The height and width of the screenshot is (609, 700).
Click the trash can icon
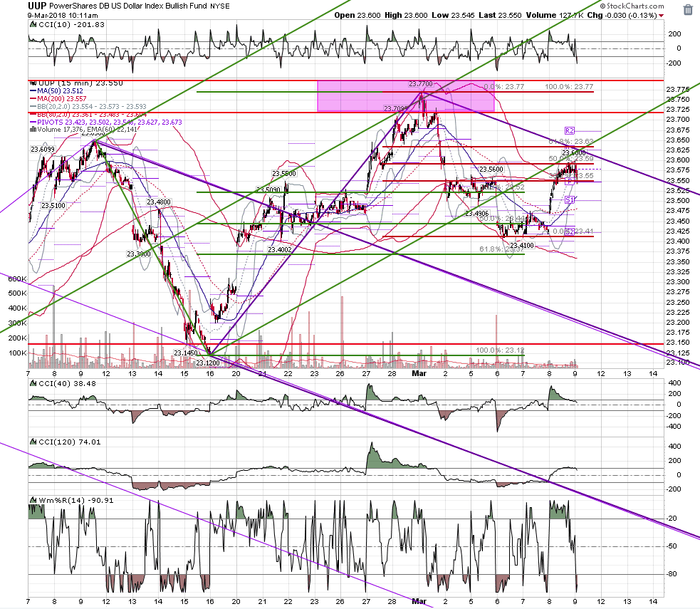(x=688, y=10)
